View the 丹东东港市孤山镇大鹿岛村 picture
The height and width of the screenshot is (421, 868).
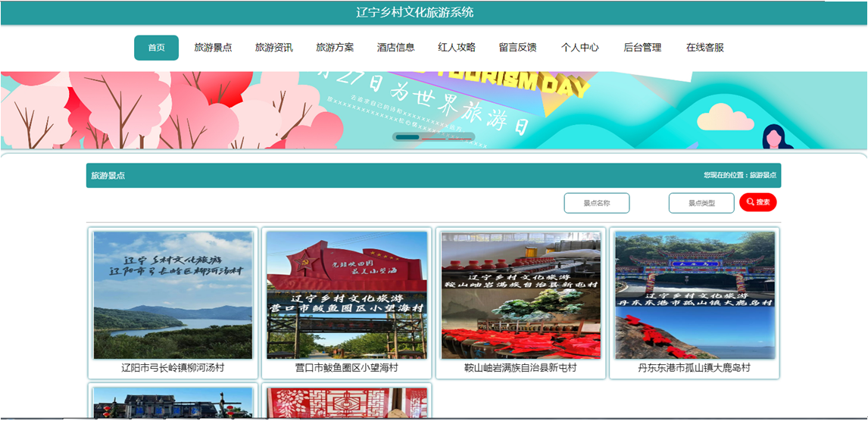(x=695, y=295)
